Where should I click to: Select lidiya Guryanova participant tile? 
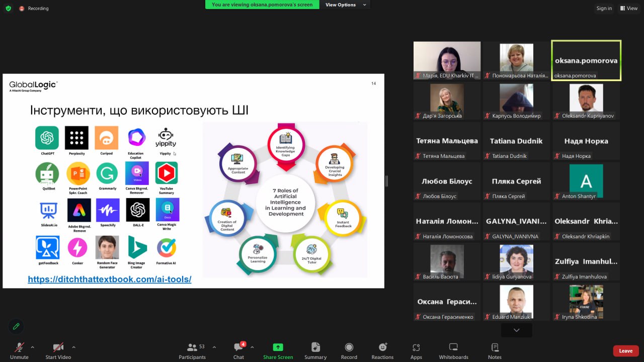pos(516,261)
